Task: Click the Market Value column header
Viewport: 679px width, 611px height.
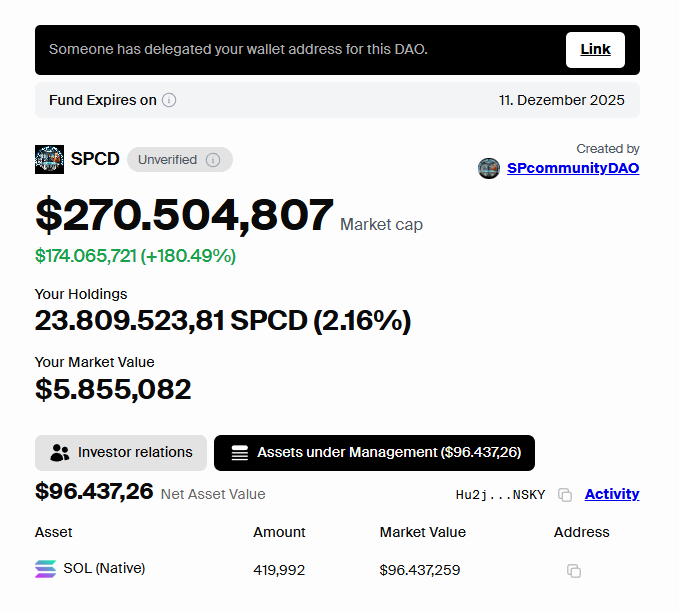Action: coord(423,532)
